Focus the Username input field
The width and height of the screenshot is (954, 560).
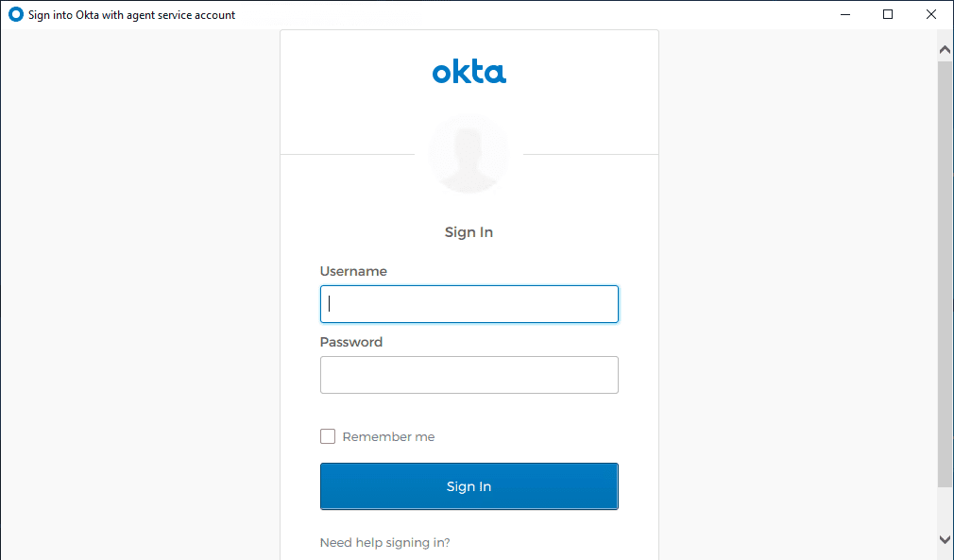pos(468,304)
